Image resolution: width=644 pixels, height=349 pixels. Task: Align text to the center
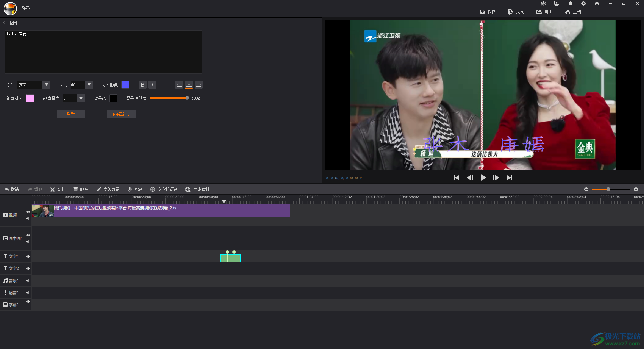coord(189,85)
